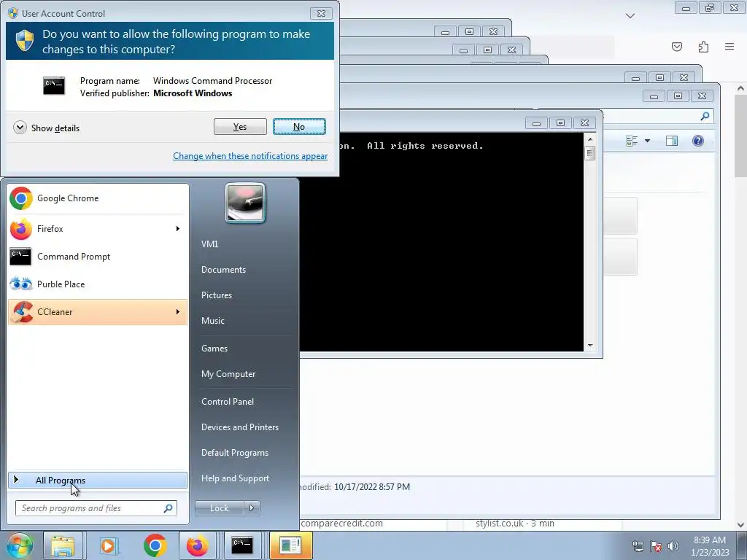Image resolution: width=747 pixels, height=560 pixels.
Task: Click the user account picture
Action: (245, 203)
